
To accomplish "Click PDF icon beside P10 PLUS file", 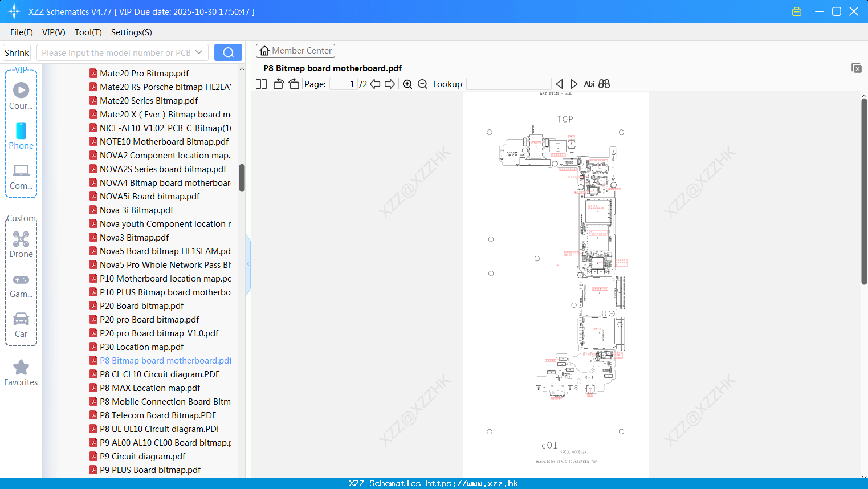I will (x=93, y=292).
